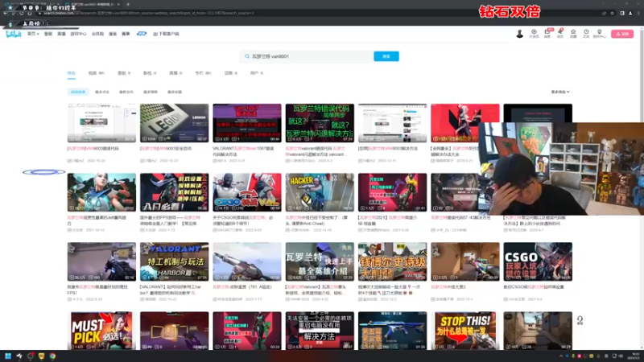This screenshot has height=362, width=644.
Task: Open the 游戏中心 nav item
Action: [x=78, y=34]
